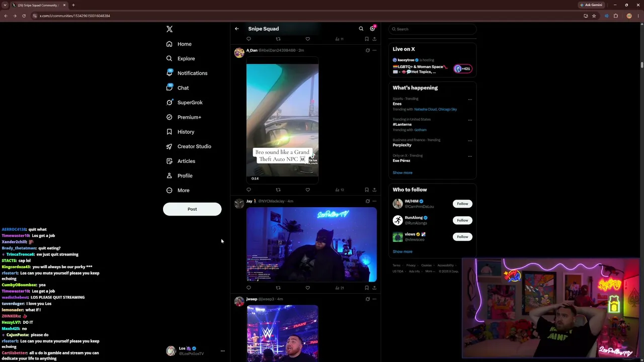Viewport: 644px width, 362px height.
Task: Navigate back in Chrome
Action: click(x=6, y=16)
